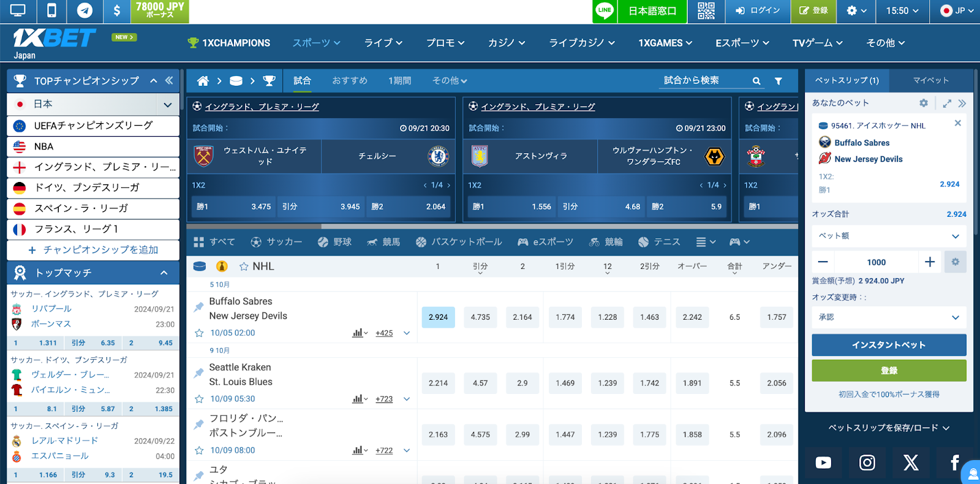The height and width of the screenshot is (484, 980).
Task: Open the JP language dropdown
Action: tap(956, 10)
